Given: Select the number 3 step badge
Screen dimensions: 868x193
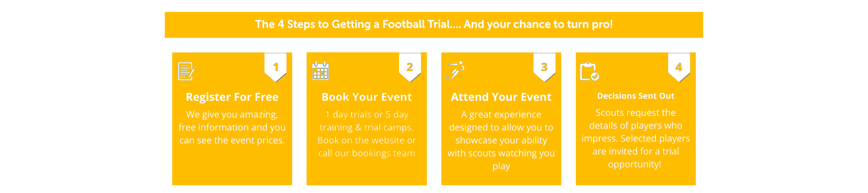Looking at the screenshot, I should click(544, 67).
